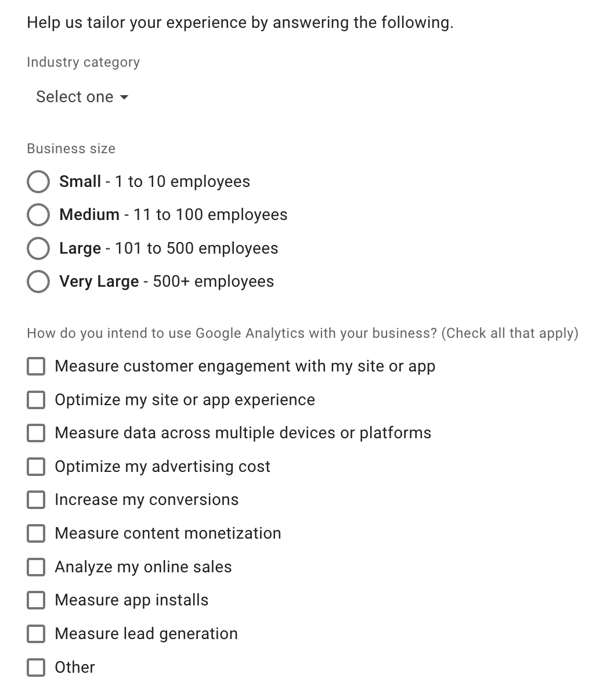Toggle the 'Increase my conversions' checkbox
Screen dimensions: 614x700
pyautogui.click(x=36, y=500)
